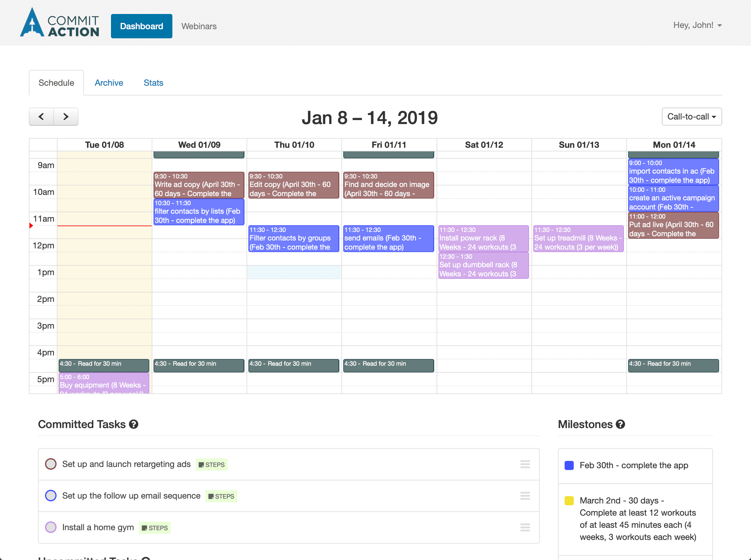
Task: Select the Write ad copy event on Wednesday
Action: (199, 185)
